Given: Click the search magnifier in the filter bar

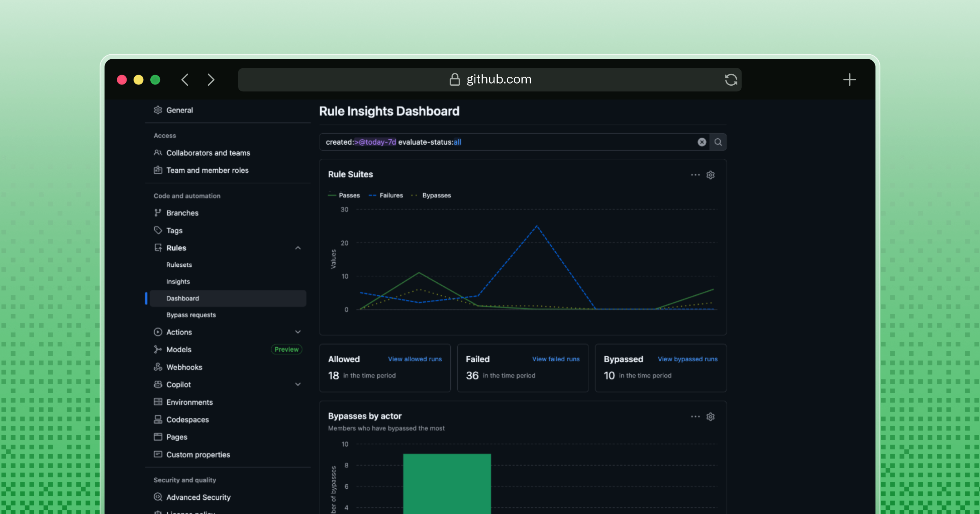Looking at the screenshot, I should point(718,142).
